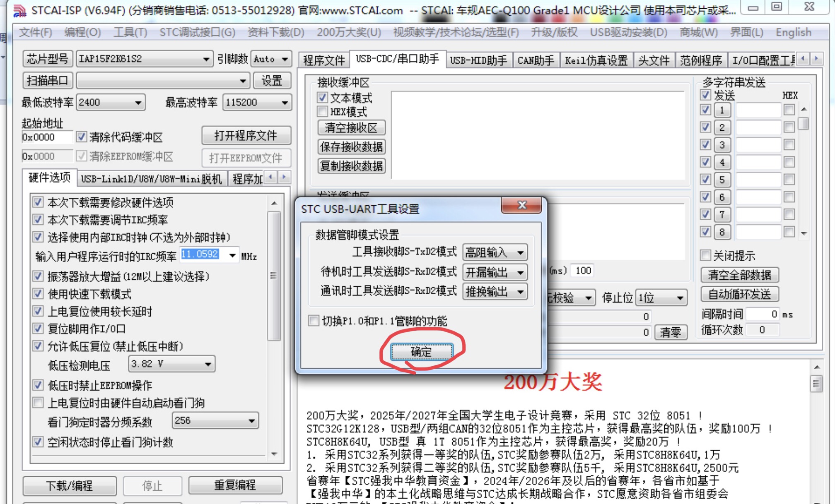Close the STC USB-UART tool settings dialog

[521, 205]
